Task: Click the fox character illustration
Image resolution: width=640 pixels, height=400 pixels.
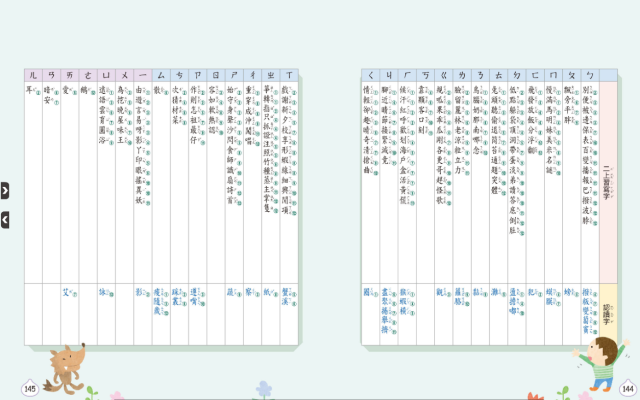Action: click(x=68, y=364)
